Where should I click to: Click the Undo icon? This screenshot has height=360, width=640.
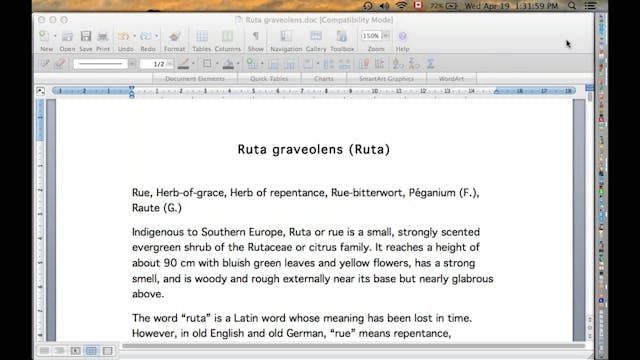(123, 36)
